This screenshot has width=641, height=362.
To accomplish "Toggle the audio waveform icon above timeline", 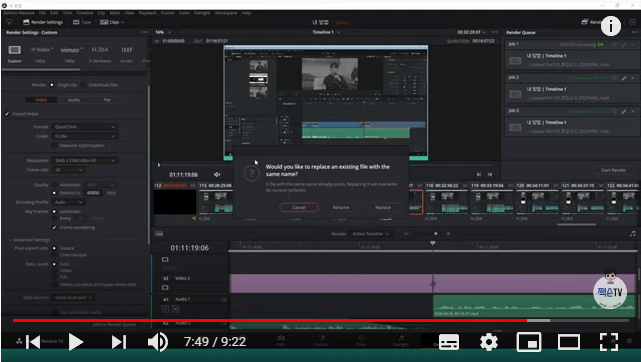I will (633, 234).
